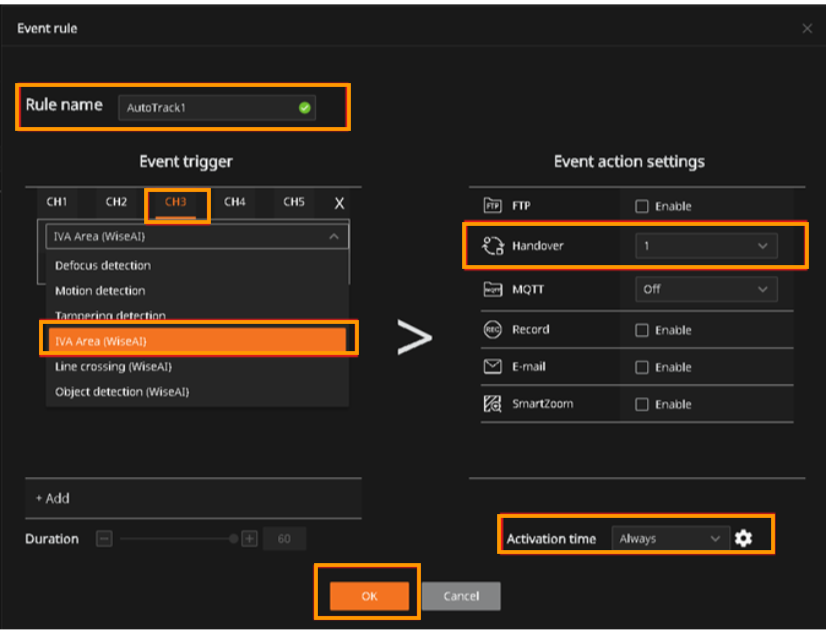Switch to the CH3 tab
The width and height of the screenshot is (830, 633).
point(176,202)
